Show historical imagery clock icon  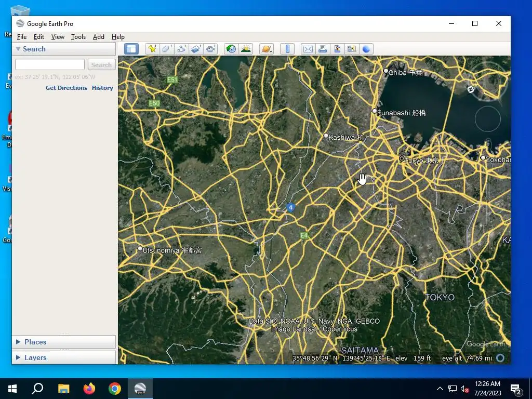tap(231, 49)
